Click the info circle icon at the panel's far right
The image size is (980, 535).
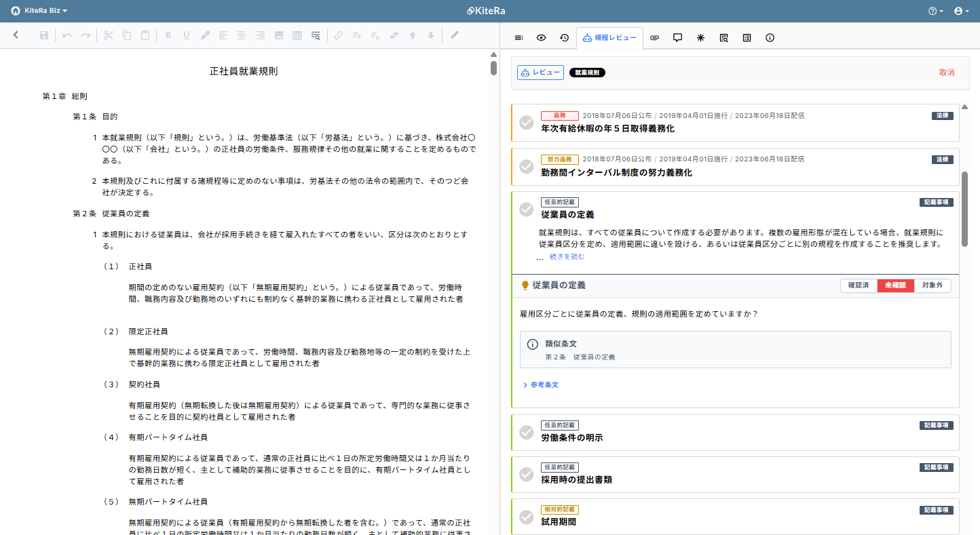click(770, 38)
